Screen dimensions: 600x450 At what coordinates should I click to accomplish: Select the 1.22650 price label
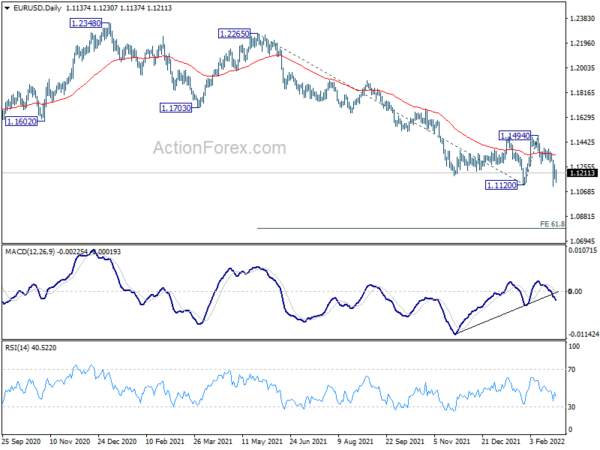[234, 34]
